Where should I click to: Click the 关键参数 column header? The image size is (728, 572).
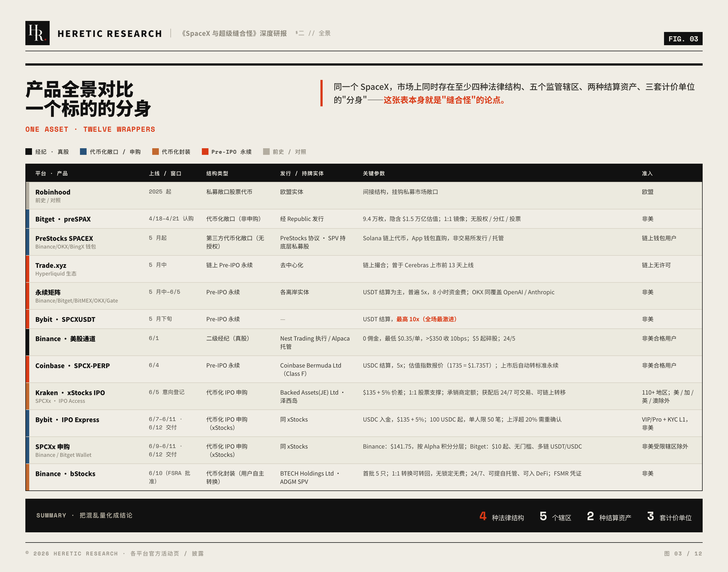click(x=374, y=174)
